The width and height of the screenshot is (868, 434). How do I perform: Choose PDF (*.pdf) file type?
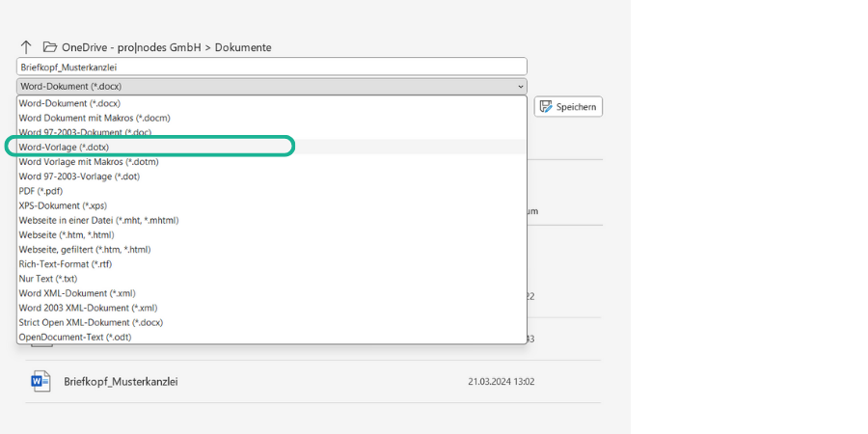coord(41,191)
